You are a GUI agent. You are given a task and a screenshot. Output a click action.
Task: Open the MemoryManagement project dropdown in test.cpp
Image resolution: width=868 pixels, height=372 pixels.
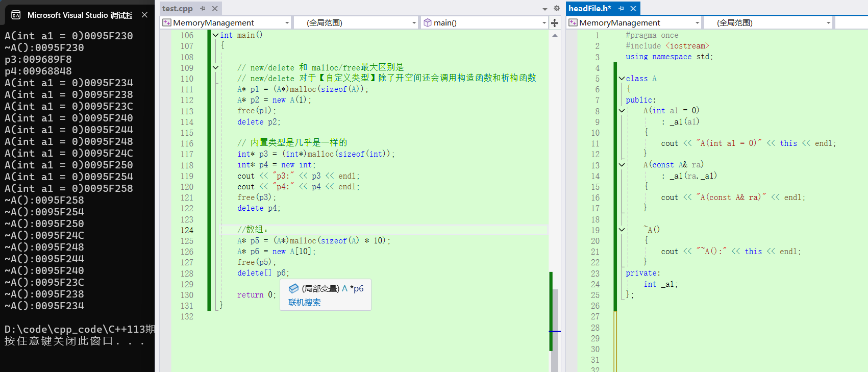pyautogui.click(x=226, y=22)
